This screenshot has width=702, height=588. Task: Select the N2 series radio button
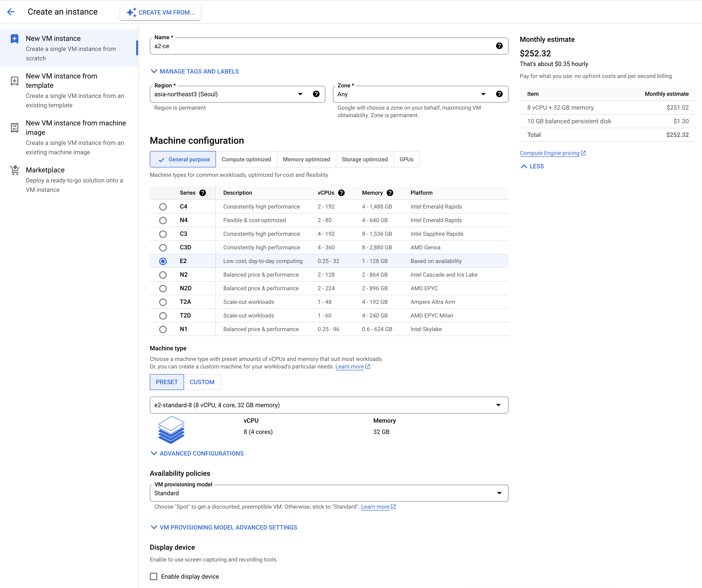pyautogui.click(x=163, y=275)
